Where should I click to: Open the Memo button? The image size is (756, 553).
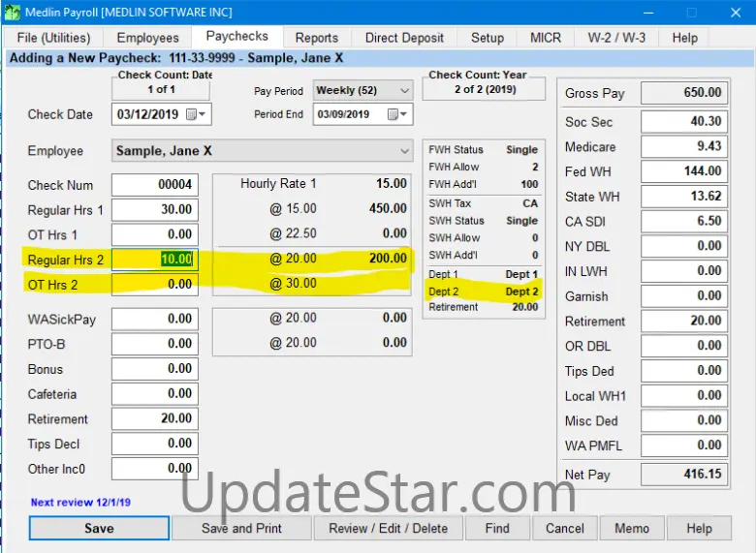coord(632,528)
